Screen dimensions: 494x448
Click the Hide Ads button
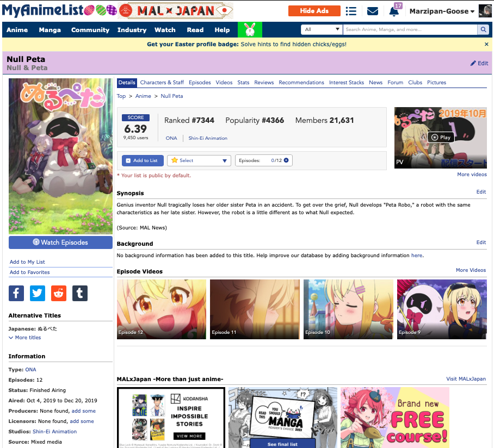314,11
